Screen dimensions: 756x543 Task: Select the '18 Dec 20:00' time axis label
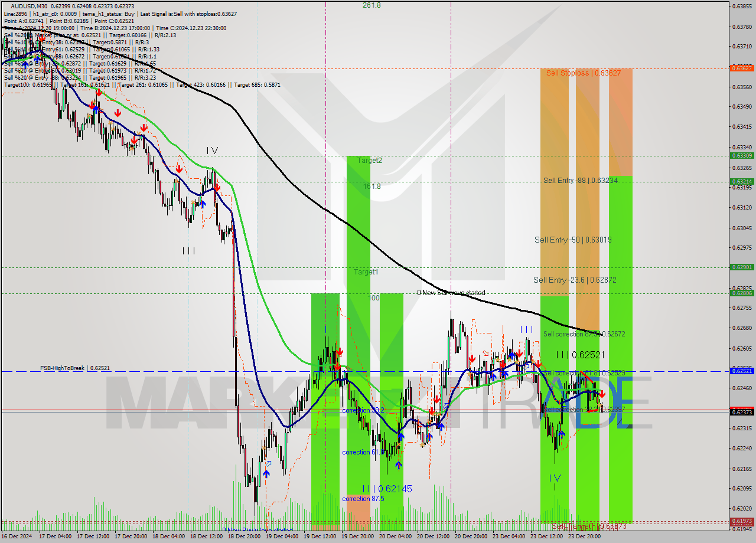tap(243, 537)
